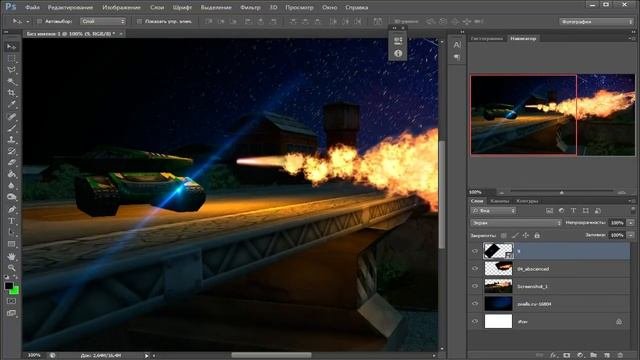Hide the second layer from the top
The width and height of the screenshot is (640, 360).
click(475, 269)
